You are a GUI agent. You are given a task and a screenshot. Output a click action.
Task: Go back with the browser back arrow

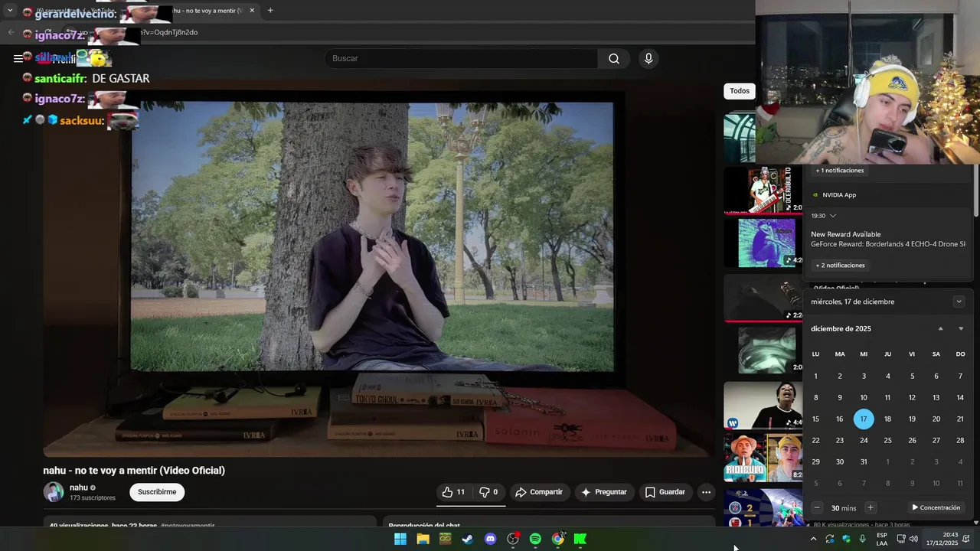[x=11, y=32]
